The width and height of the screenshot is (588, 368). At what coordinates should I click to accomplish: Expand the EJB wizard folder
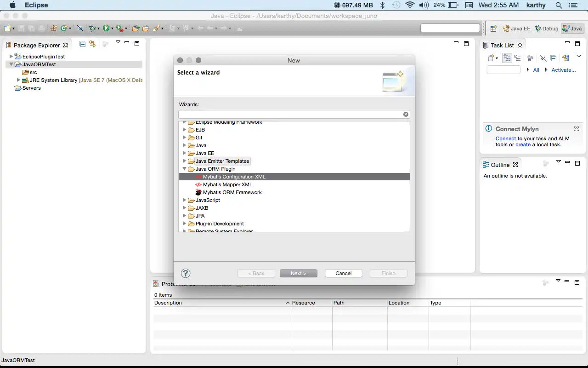click(185, 130)
